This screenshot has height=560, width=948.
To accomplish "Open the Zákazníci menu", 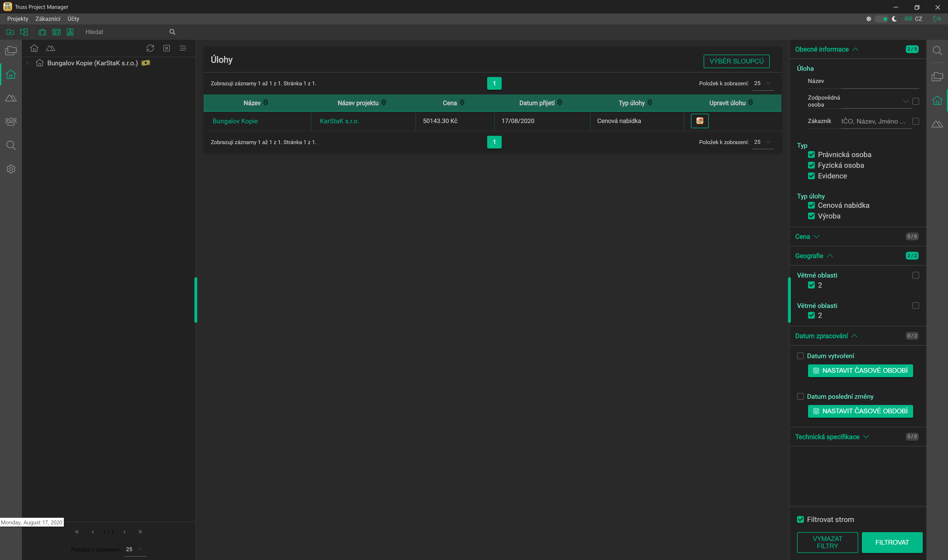I will [48, 19].
